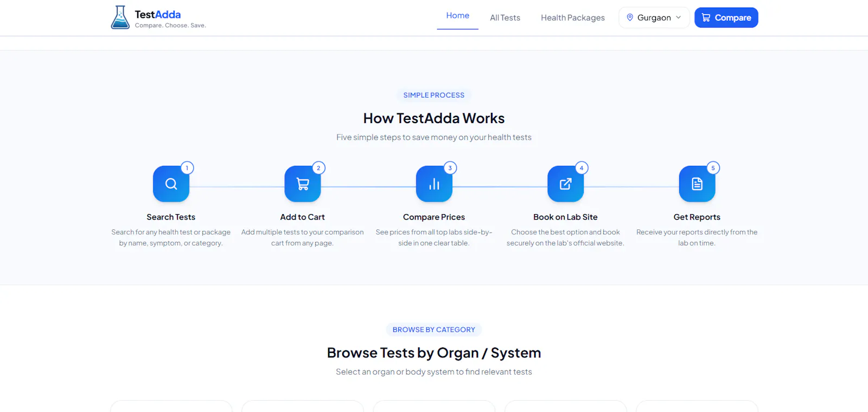Click the location pin icon beside Gurgaon
This screenshot has height=412, width=868.
tap(630, 17)
